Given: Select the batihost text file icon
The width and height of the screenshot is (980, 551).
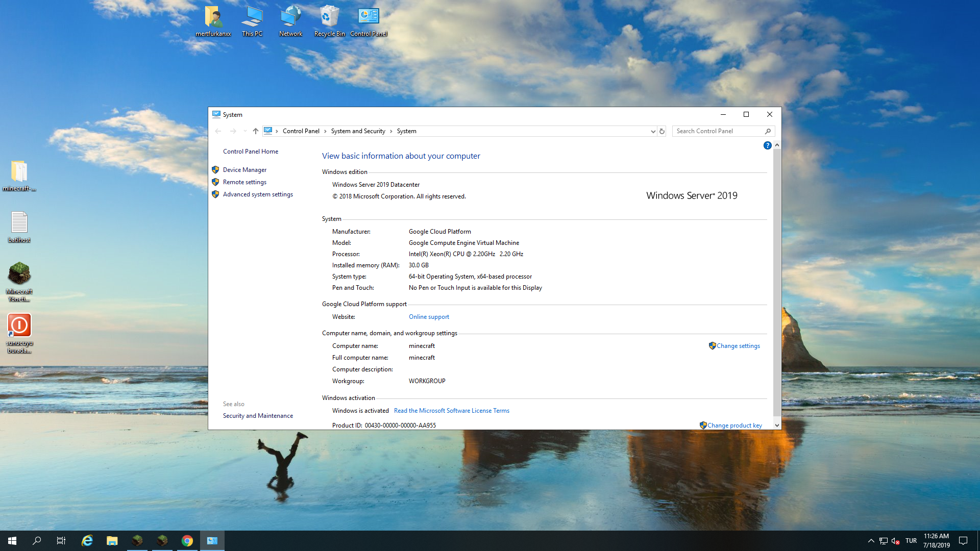Looking at the screenshot, I should [x=19, y=227].
